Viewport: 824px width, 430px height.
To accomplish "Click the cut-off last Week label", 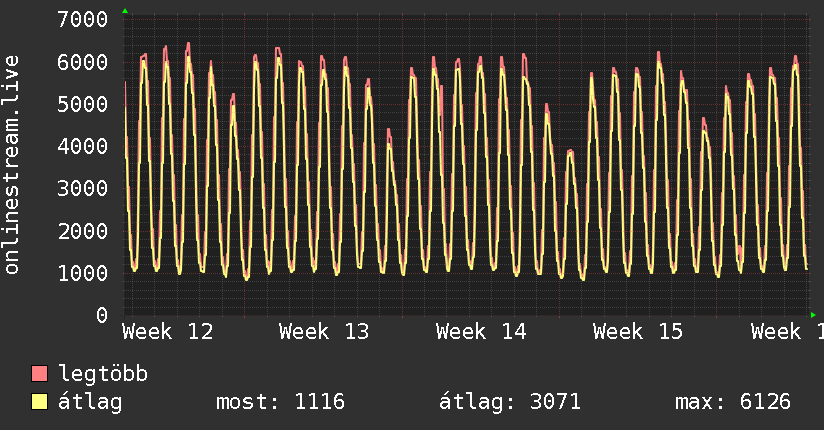I will pos(788,331).
